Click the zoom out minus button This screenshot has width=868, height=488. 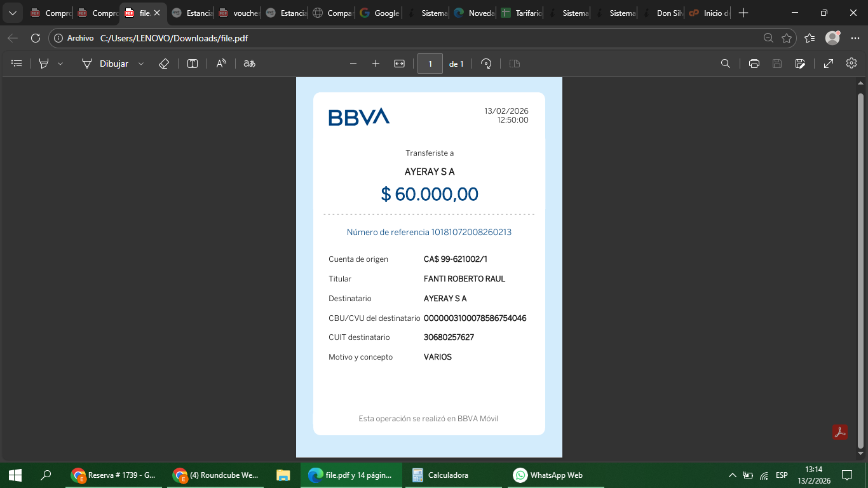pyautogui.click(x=353, y=64)
